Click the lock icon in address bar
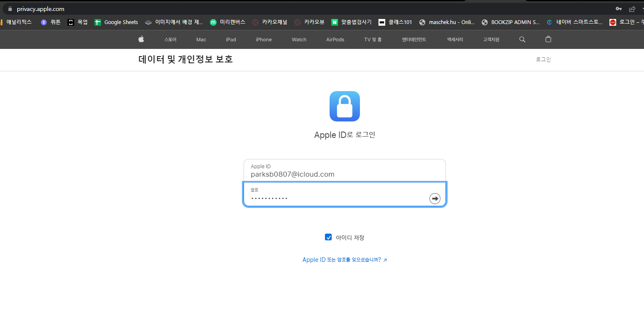The height and width of the screenshot is (315, 644). click(11, 9)
